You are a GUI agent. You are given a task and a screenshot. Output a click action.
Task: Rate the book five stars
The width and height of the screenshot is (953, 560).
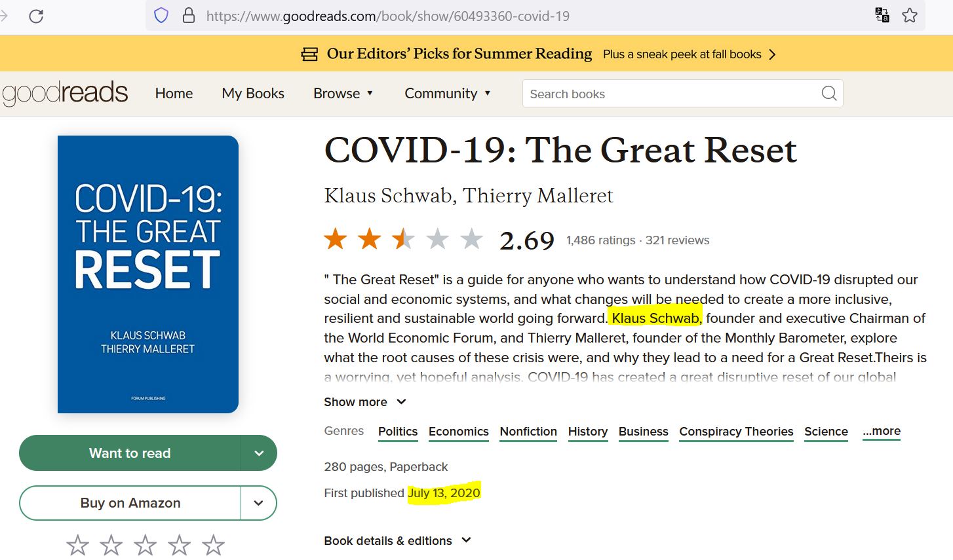(x=213, y=544)
